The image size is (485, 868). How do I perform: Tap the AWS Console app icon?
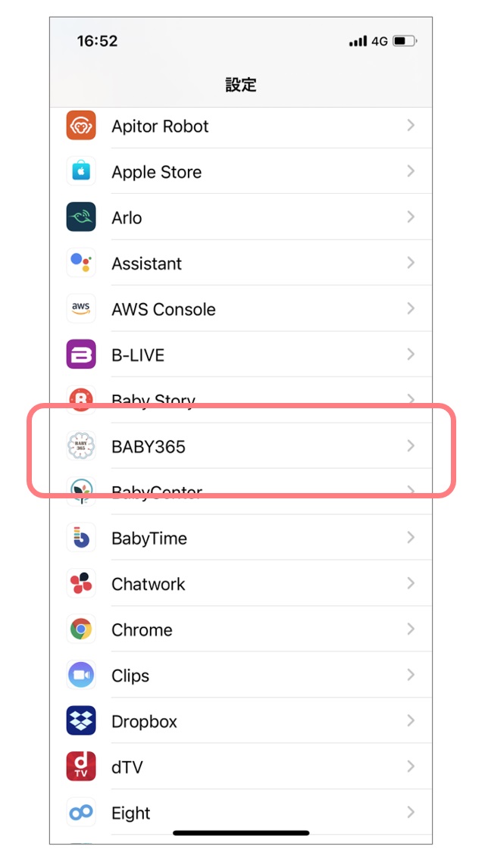click(x=81, y=309)
